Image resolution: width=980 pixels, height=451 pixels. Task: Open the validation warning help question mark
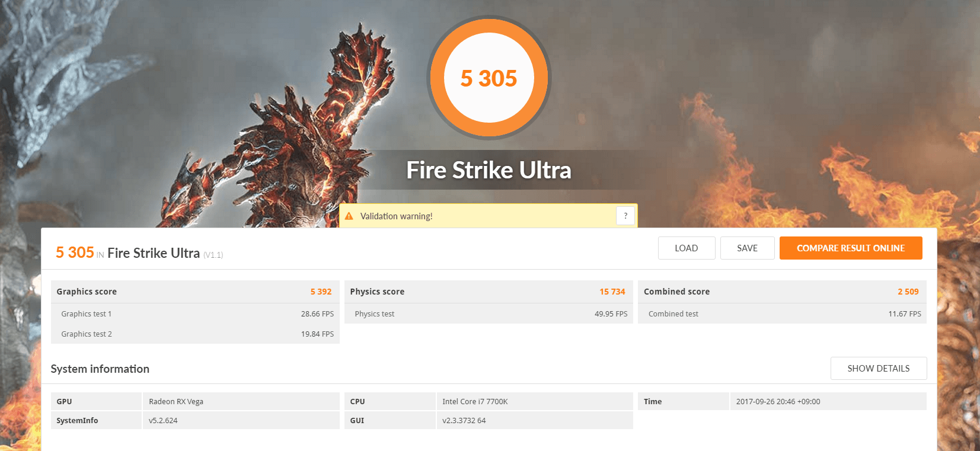point(625,216)
